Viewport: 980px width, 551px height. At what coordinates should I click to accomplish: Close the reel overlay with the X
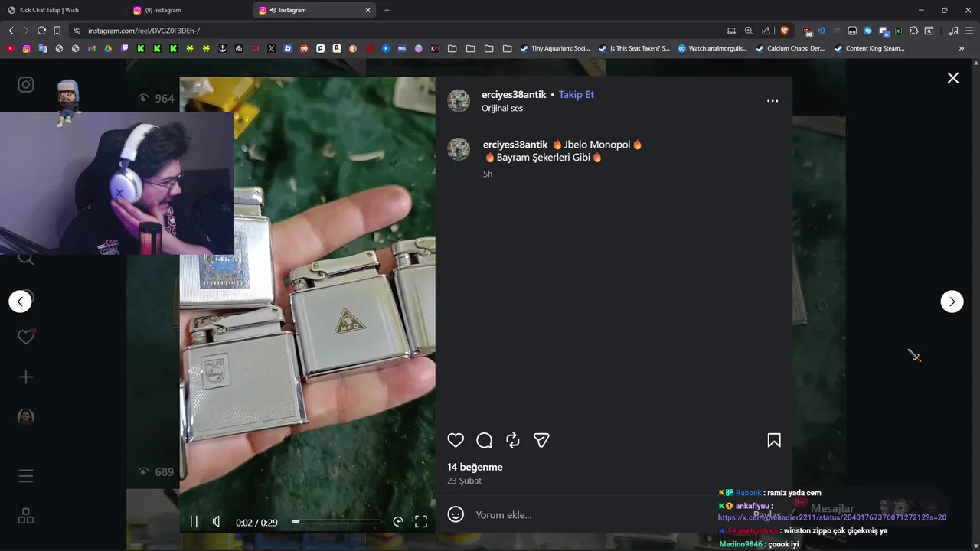click(x=953, y=78)
